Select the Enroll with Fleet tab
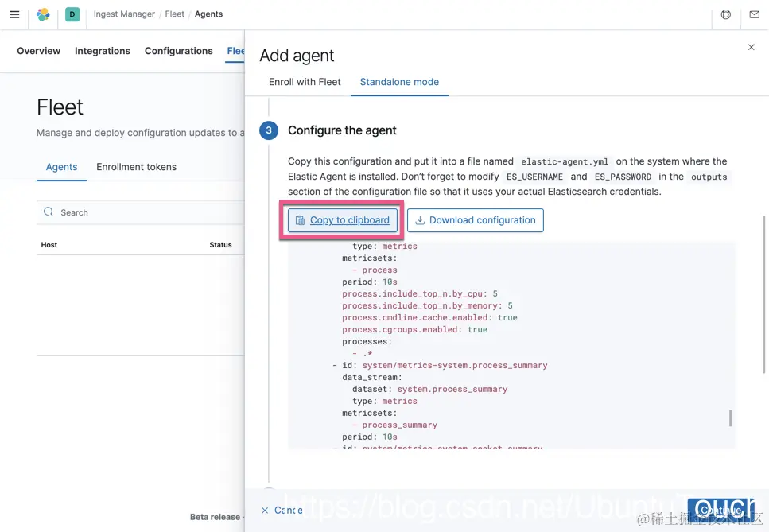Screen dimensions: 769x532 pyautogui.click(x=305, y=82)
